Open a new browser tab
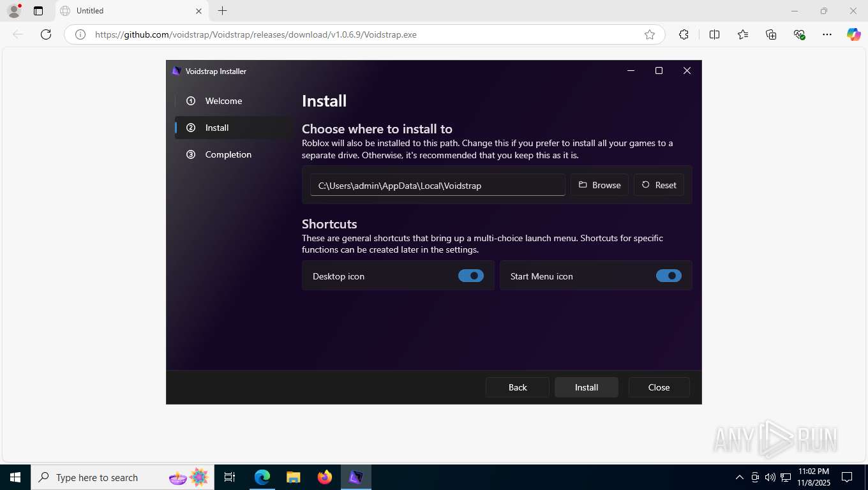The height and width of the screenshot is (490, 868). [x=222, y=11]
